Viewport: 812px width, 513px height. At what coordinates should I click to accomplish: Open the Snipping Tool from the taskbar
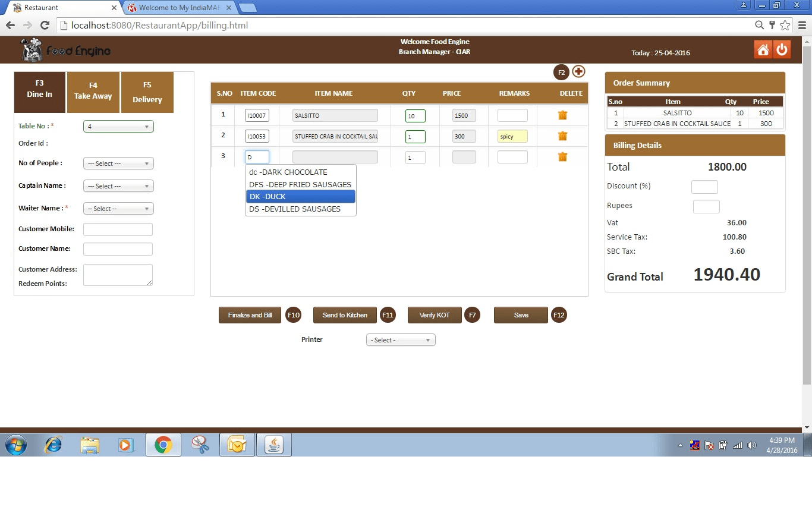pos(200,444)
